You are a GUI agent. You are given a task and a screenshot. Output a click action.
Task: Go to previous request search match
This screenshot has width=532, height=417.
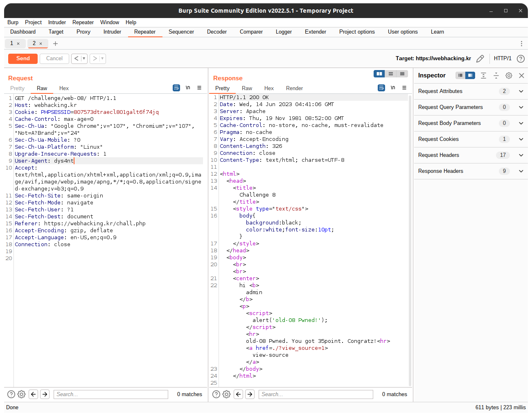click(x=34, y=394)
